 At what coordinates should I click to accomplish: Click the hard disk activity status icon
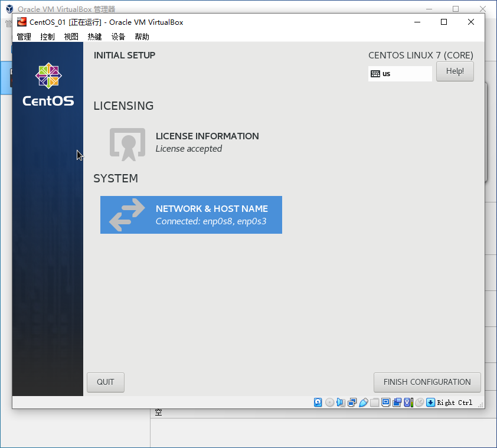(318, 403)
